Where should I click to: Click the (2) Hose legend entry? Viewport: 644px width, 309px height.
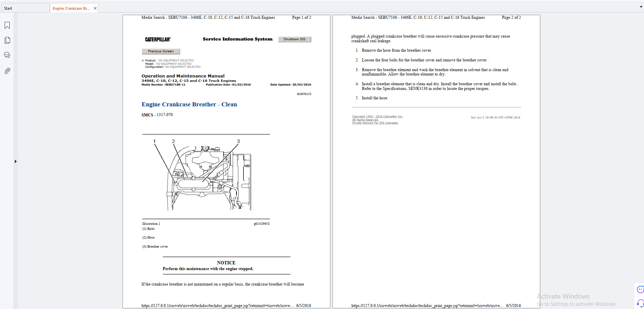click(x=148, y=238)
